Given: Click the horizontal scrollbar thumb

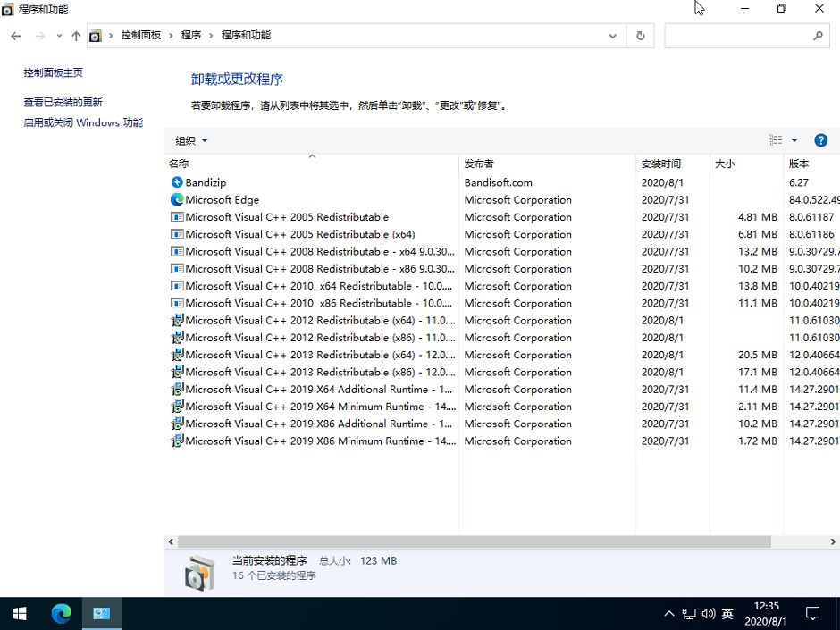Looking at the screenshot, I should 475,542.
